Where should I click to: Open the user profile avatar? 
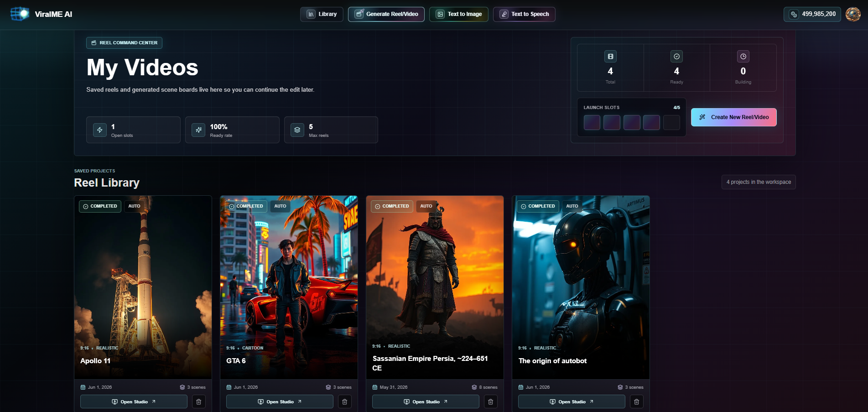(853, 14)
